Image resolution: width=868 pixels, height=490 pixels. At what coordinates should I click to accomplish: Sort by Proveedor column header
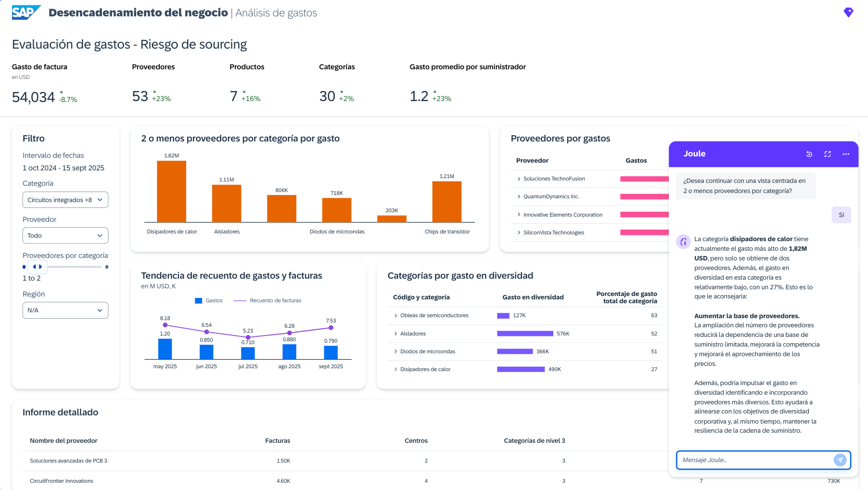(x=532, y=161)
